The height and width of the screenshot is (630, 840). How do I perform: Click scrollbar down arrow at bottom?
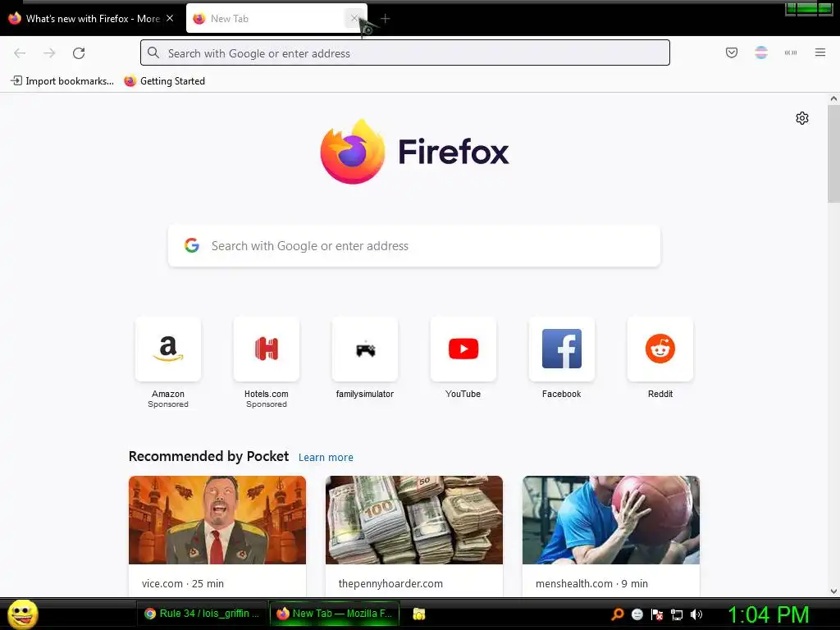pos(833,591)
